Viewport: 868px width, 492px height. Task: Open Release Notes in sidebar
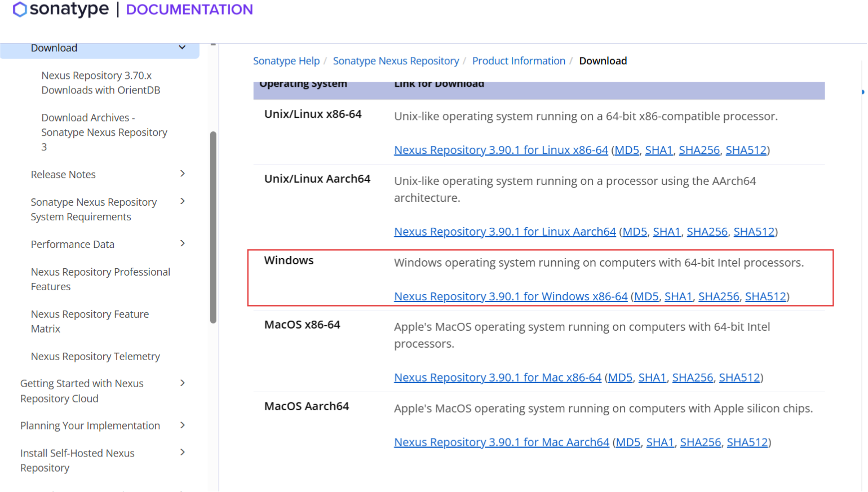(x=63, y=175)
